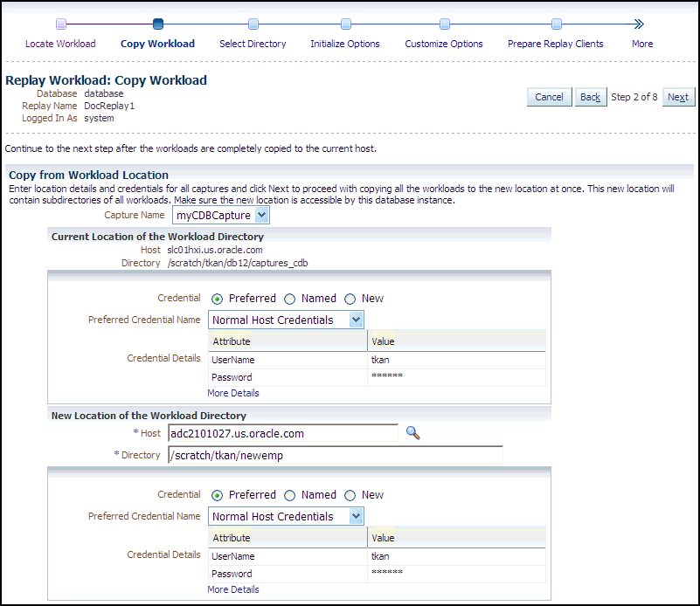Click the new location Directory input field
The image size is (700, 606).
tap(335, 455)
